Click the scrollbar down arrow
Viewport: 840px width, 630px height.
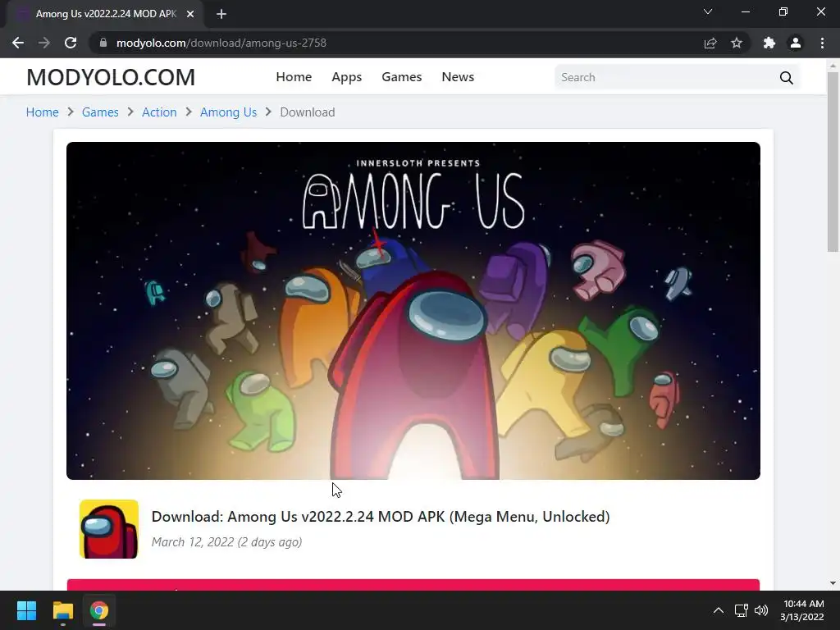coord(833,583)
